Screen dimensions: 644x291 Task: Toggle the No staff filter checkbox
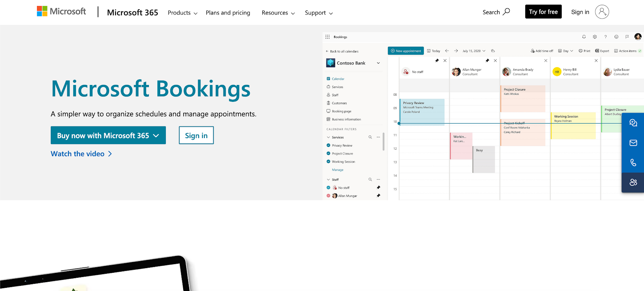pos(328,188)
